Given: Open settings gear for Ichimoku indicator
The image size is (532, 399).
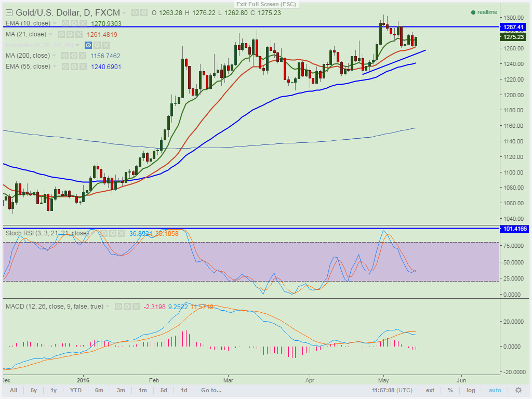Looking at the screenshot, I should tap(97, 45).
